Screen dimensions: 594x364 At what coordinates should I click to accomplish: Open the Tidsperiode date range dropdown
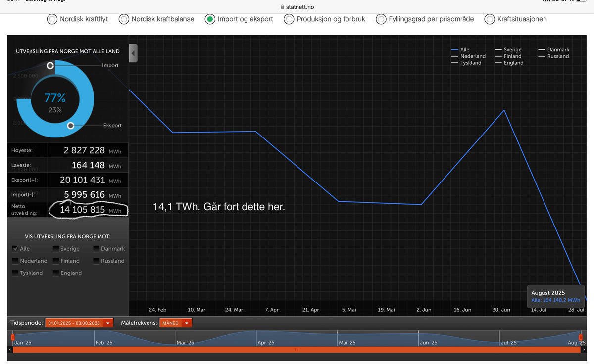click(79, 323)
